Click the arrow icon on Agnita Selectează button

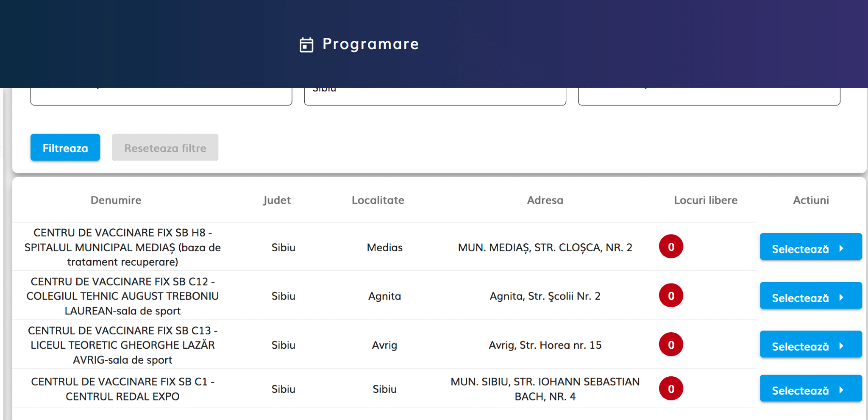pos(842,298)
